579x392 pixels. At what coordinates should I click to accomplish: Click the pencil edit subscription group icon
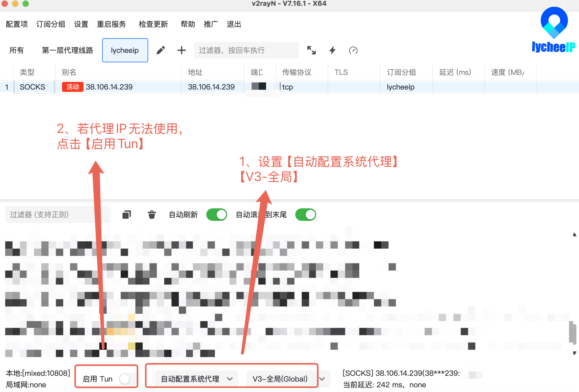(161, 50)
